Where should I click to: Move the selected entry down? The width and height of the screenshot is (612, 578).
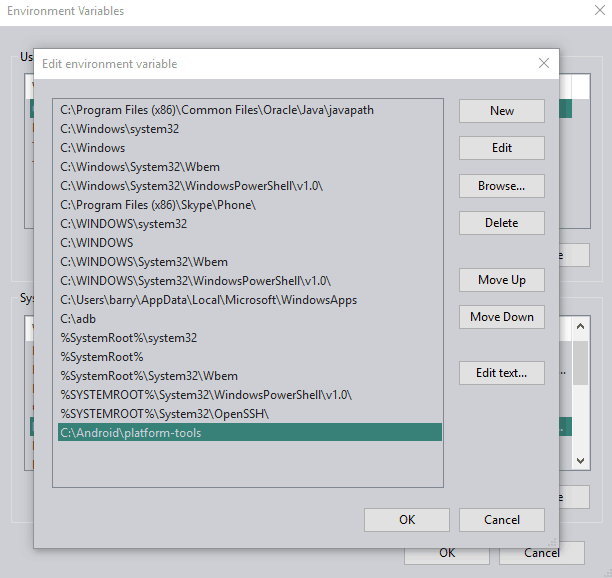click(x=502, y=317)
